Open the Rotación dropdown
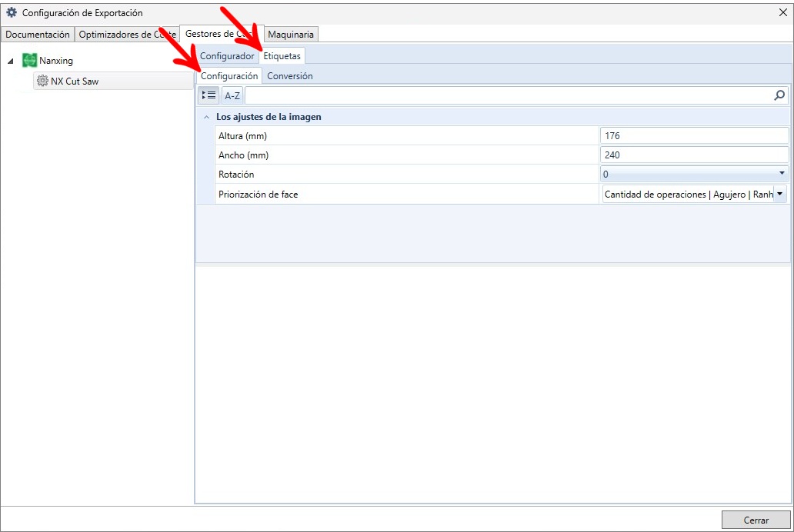 [782, 174]
